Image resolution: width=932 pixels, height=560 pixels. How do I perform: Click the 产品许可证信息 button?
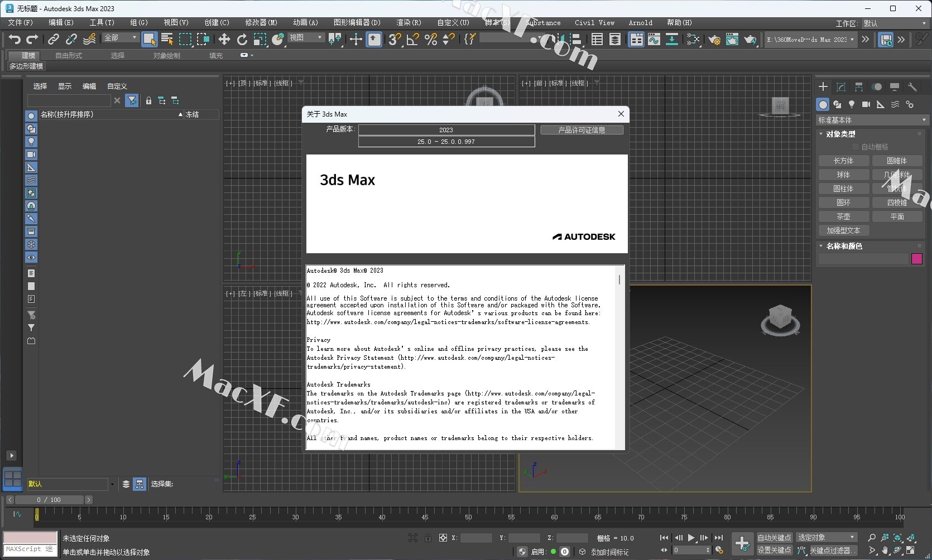point(582,130)
